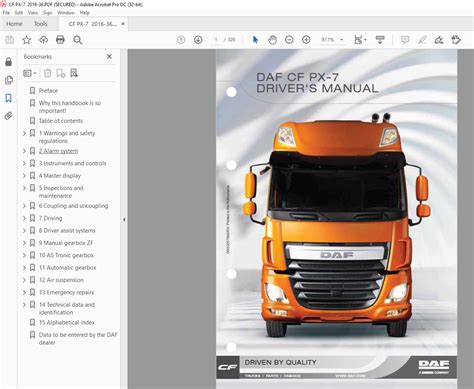This screenshot has width=474, height=389.
Task: Close the Bookmarks panel
Action: click(109, 57)
